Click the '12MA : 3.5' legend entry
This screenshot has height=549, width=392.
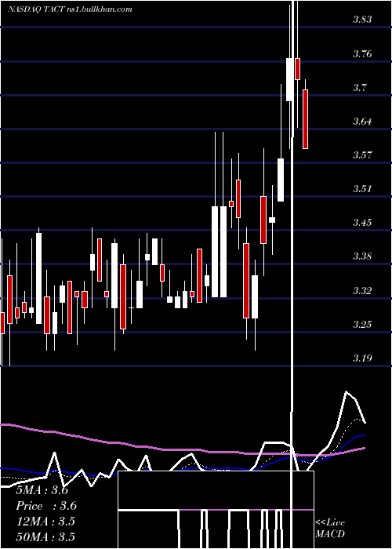tap(45, 522)
